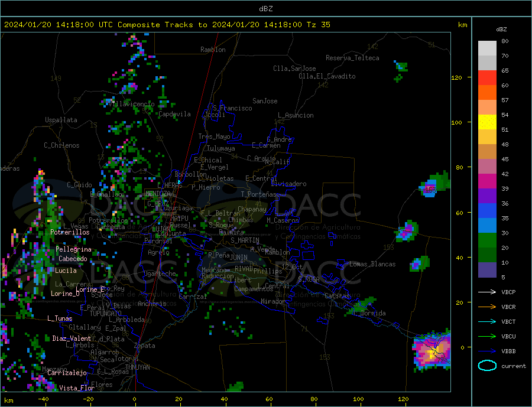Click the 'Reserva_Telteca' place label
Image resolution: width=532 pixels, height=407 pixels.
click(x=352, y=58)
